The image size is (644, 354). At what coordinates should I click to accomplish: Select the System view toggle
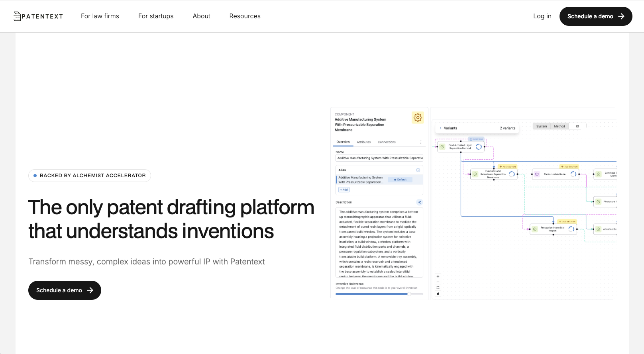[x=542, y=126]
